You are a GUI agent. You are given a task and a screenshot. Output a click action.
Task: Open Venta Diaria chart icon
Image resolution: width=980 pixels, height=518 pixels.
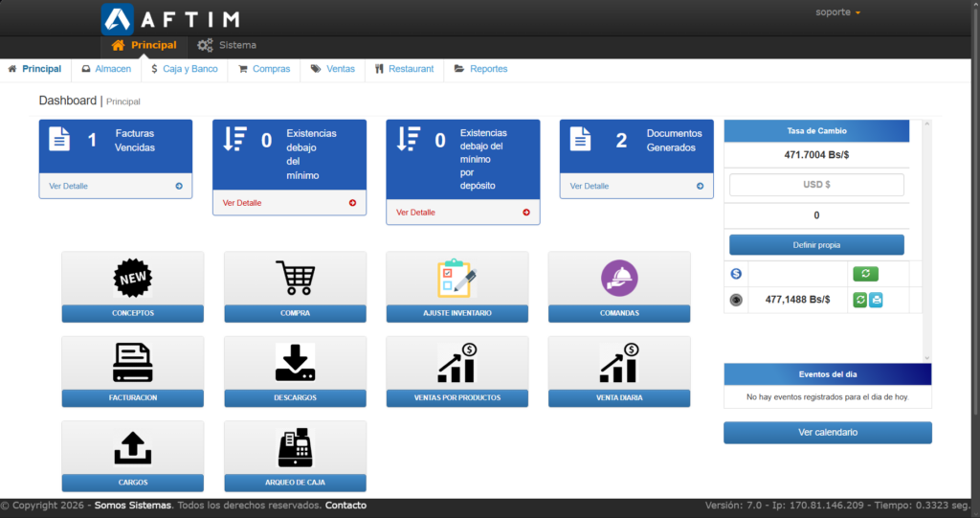tap(618, 363)
